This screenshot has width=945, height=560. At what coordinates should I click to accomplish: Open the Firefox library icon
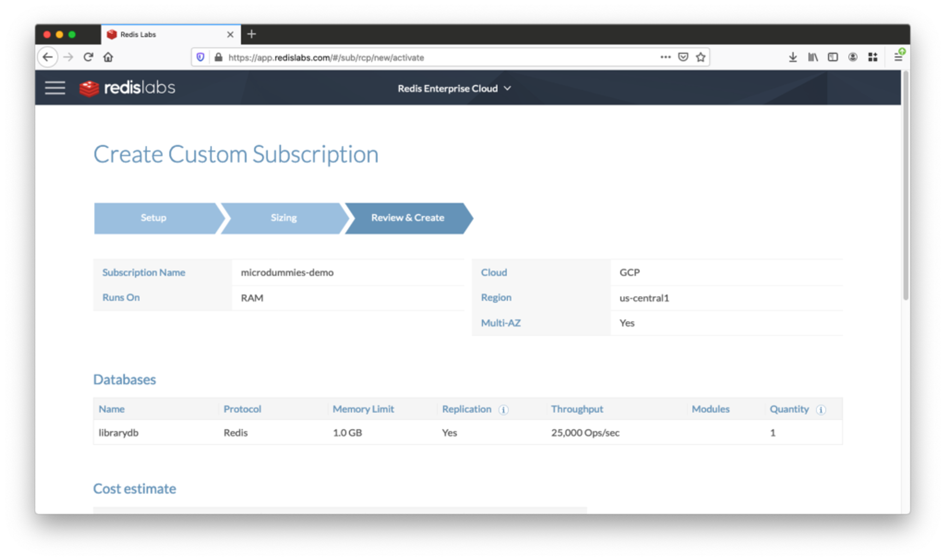point(813,57)
